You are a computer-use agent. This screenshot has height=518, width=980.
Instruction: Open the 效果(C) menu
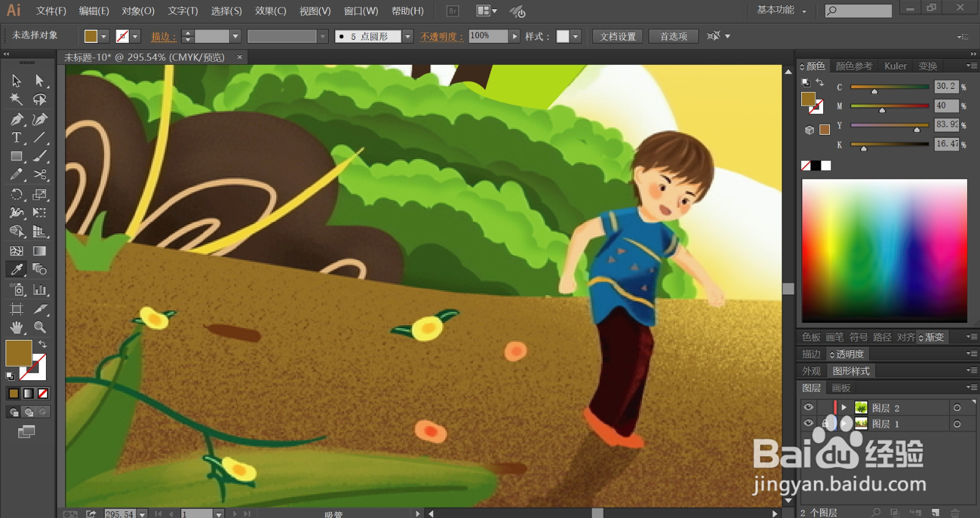coord(271,11)
